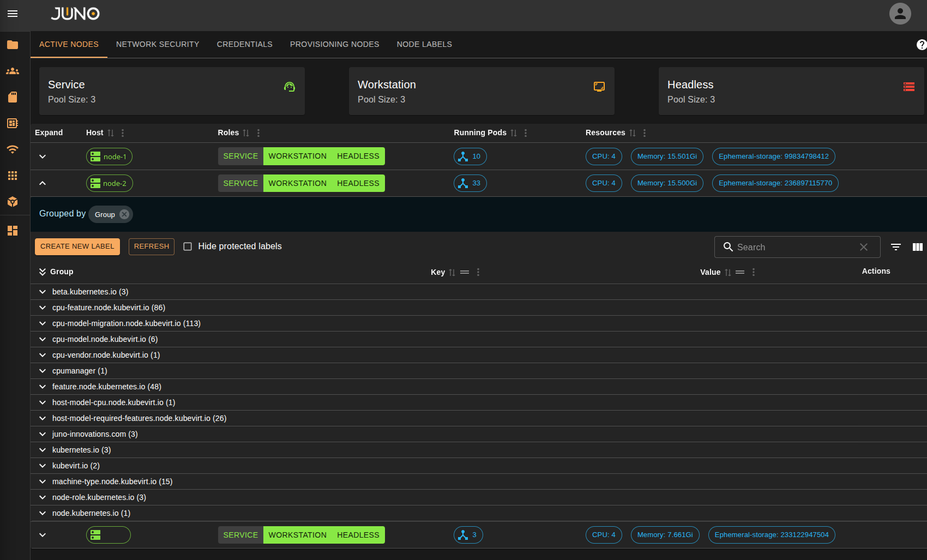
Task: Click the wifi network sidebar icon
Action: coord(13,149)
